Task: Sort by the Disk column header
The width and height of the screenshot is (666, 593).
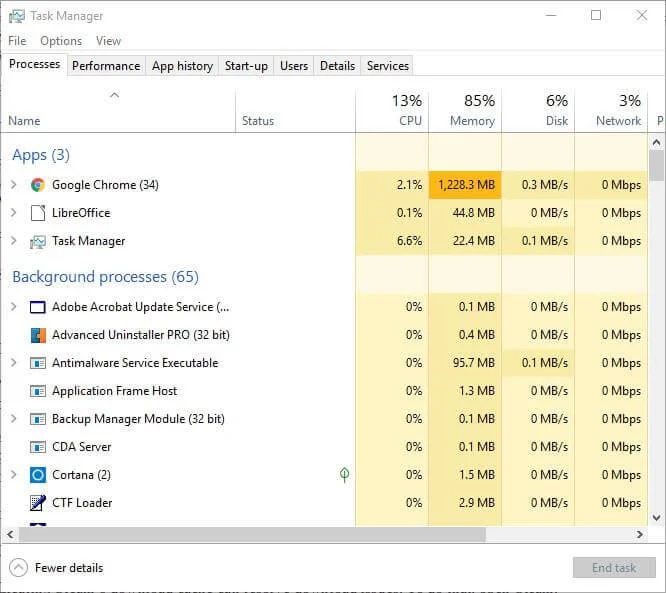Action: pyautogui.click(x=538, y=110)
